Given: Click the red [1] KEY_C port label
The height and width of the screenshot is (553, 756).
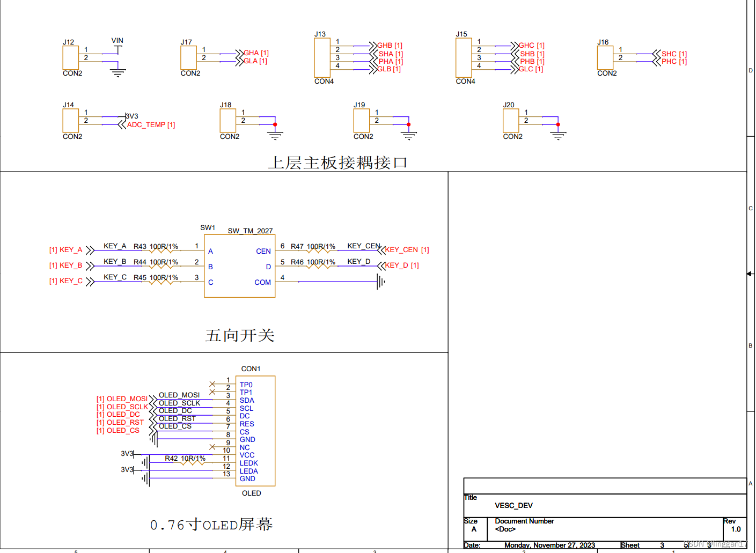Looking at the screenshot, I should click(x=66, y=281).
